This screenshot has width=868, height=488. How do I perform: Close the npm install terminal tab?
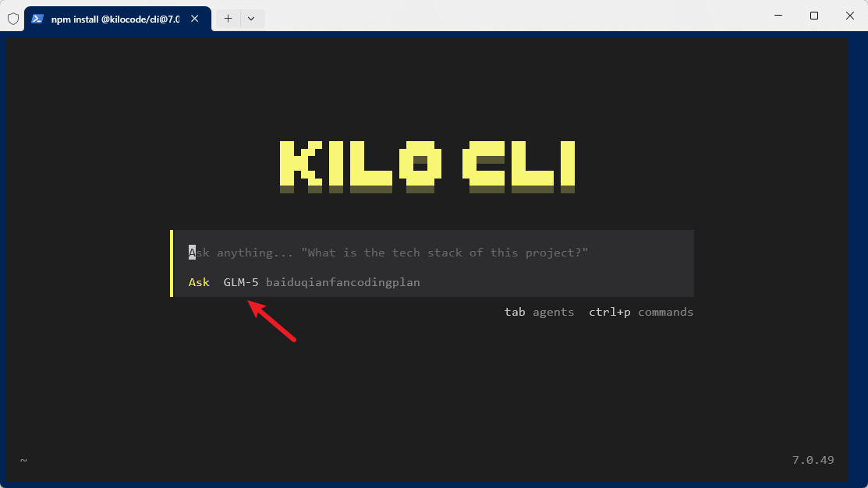pyautogui.click(x=194, y=18)
